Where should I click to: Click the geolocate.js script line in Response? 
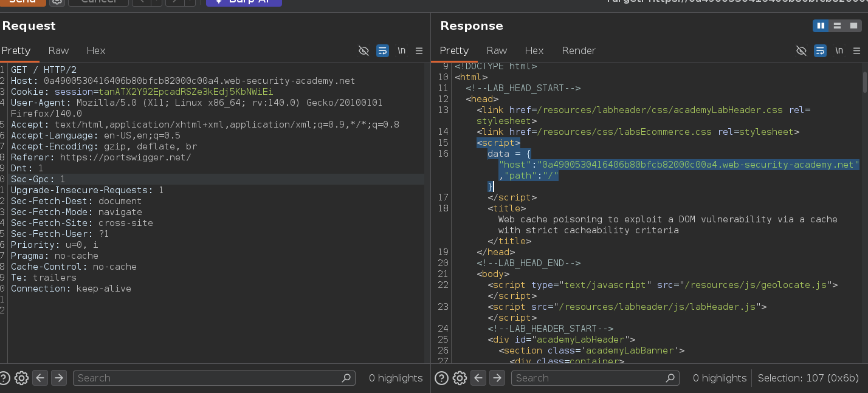tap(663, 285)
